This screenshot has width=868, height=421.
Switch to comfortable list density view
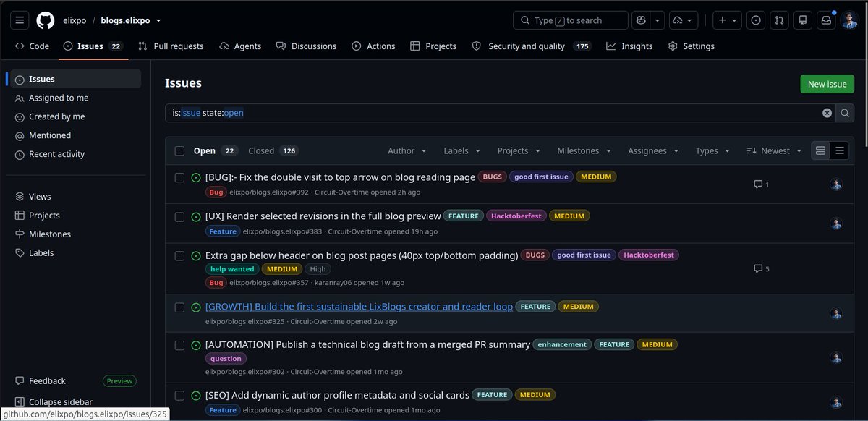pos(820,150)
